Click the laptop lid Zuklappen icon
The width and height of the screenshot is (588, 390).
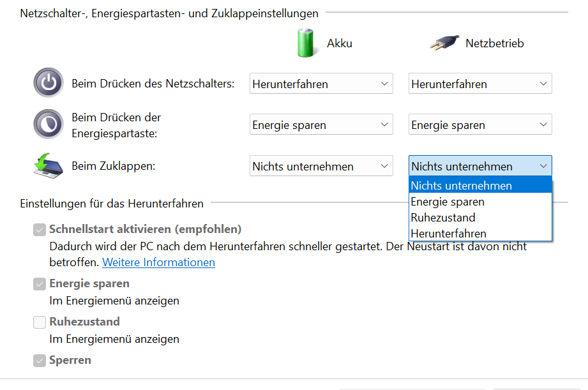[49, 166]
